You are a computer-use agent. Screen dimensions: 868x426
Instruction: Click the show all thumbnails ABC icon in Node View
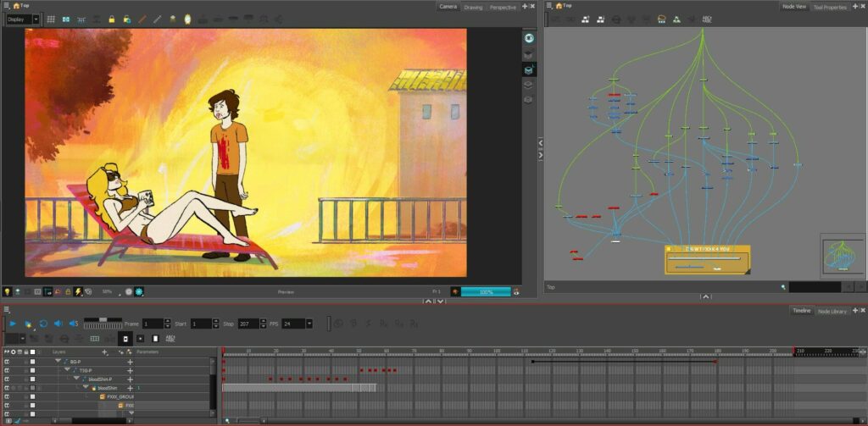706,19
